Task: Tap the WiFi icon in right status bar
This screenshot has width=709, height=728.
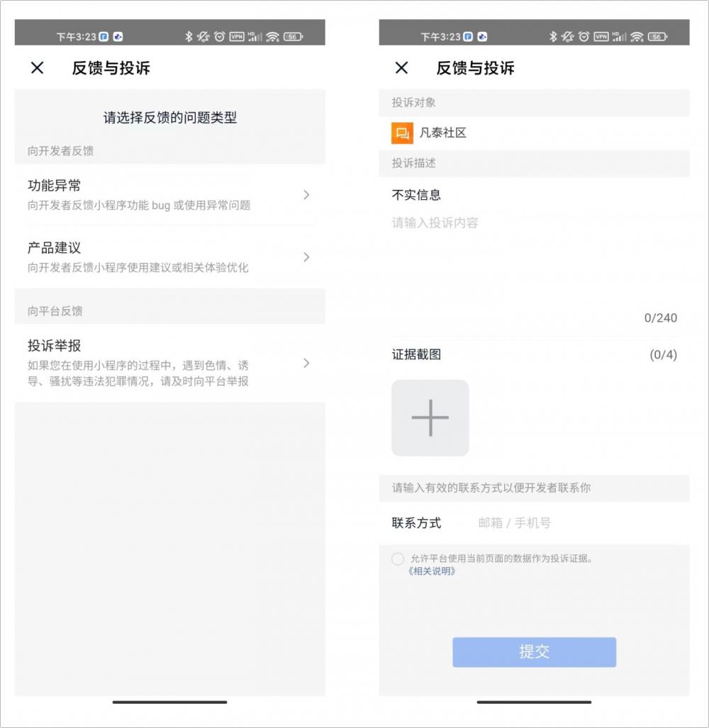Action: point(637,36)
